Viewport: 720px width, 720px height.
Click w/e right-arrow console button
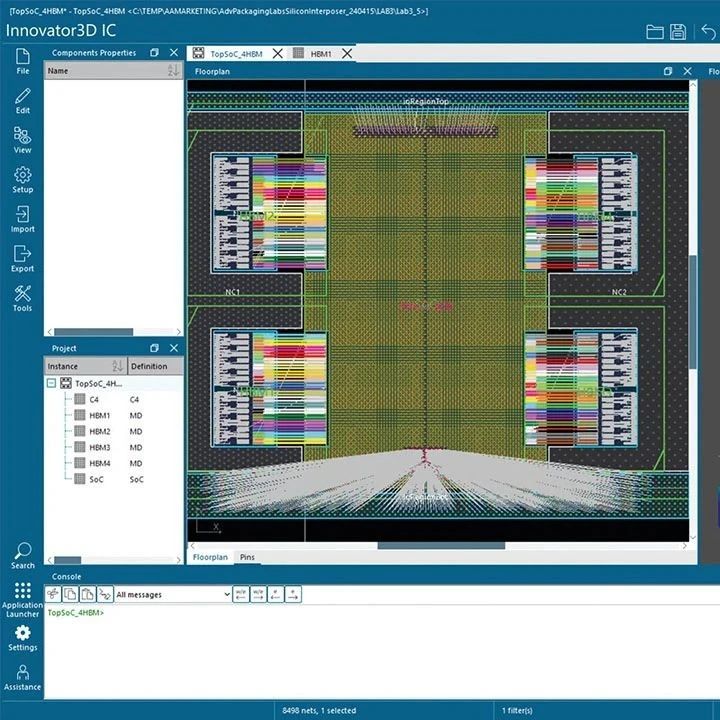point(259,594)
